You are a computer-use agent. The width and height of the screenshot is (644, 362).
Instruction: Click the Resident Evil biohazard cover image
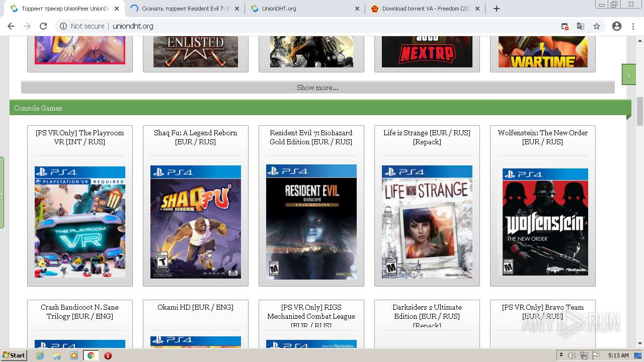coord(311,222)
